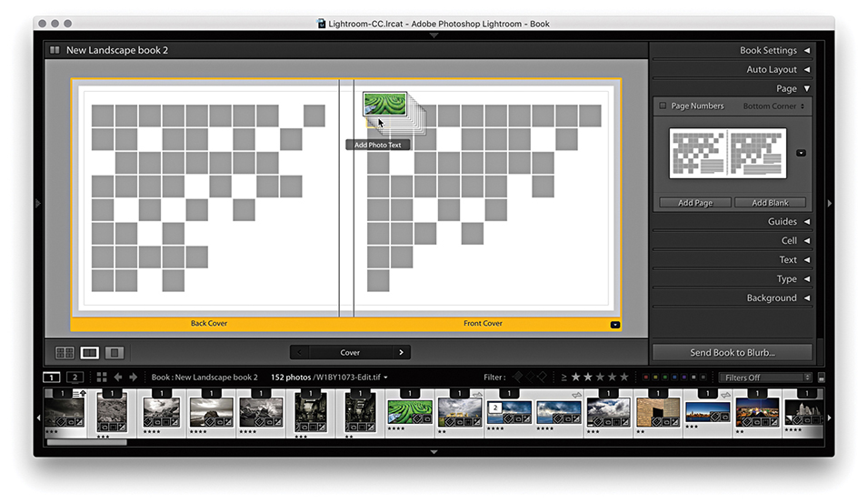Click the filmstrip horizontal scrollbar

87,442
